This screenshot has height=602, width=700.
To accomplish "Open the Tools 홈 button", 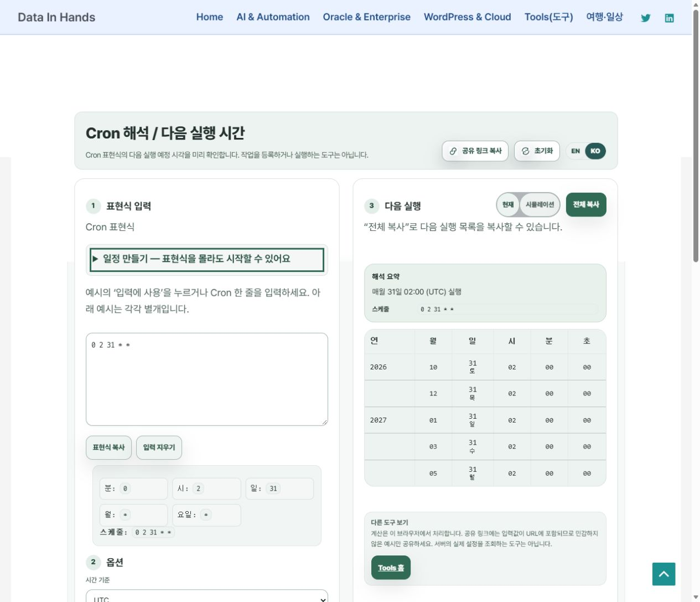I will [x=391, y=568].
